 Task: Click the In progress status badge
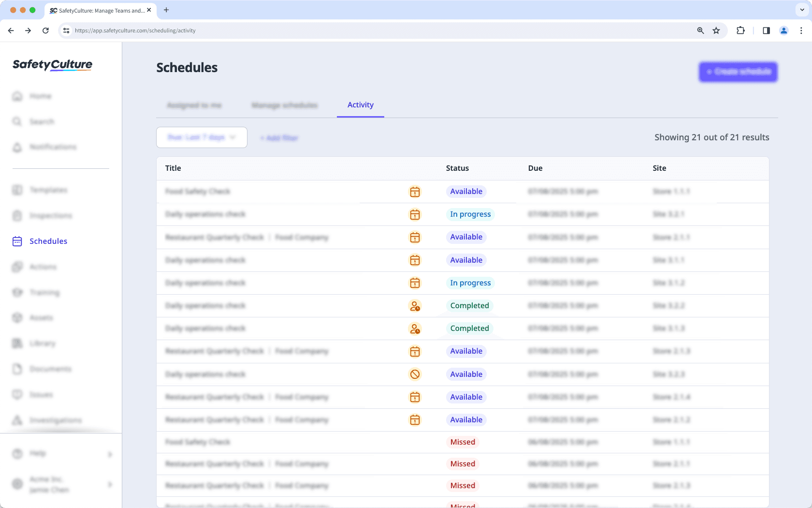(x=470, y=214)
